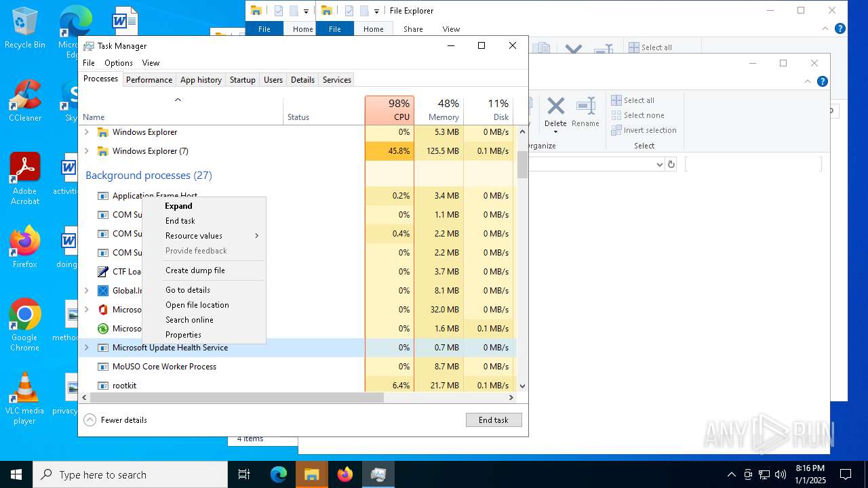Sort processes by CPU column
This screenshot has height=488, width=868.
[389, 110]
